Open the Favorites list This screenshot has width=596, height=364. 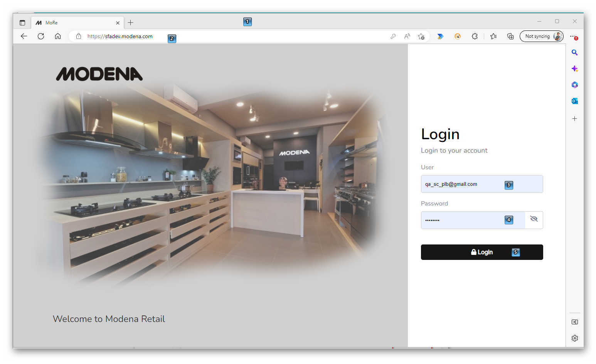click(x=493, y=36)
